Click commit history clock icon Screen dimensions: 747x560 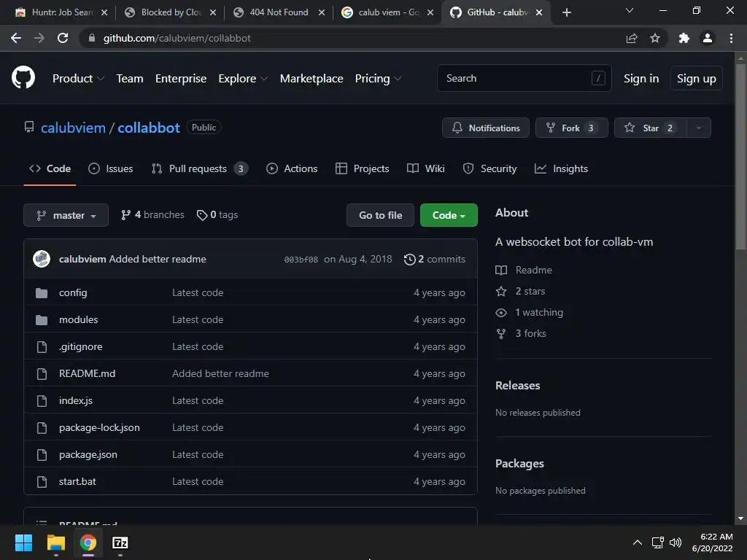pyautogui.click(x=409, y=259)
